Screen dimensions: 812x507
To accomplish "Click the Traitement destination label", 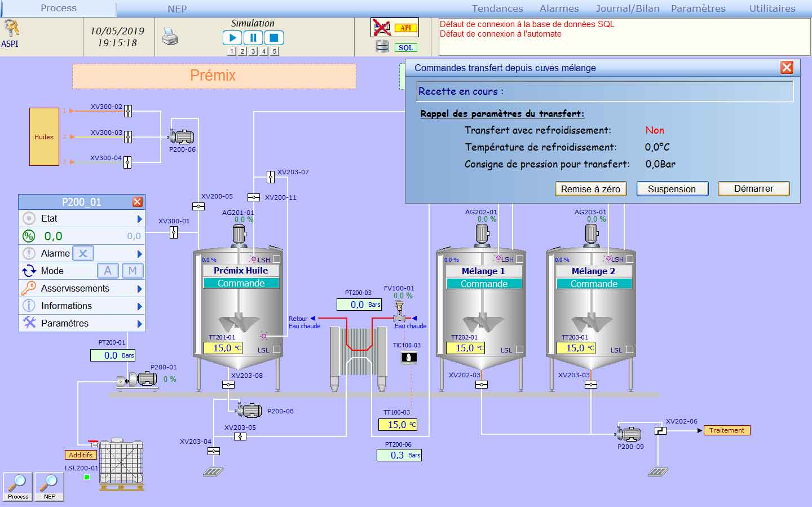I will click(727, 430).
